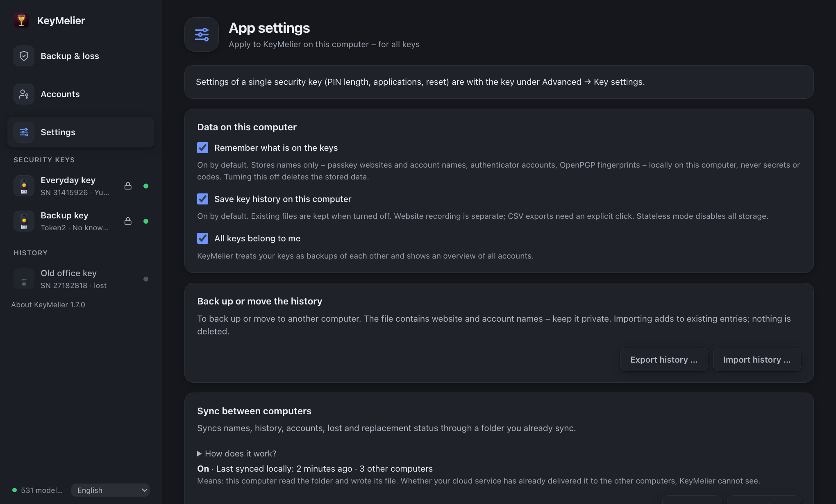Viewport: 836px width, 504px height.
Task: Select Everyday key in the sidebar
Action: pyautogui.click(x=81, y=186)
